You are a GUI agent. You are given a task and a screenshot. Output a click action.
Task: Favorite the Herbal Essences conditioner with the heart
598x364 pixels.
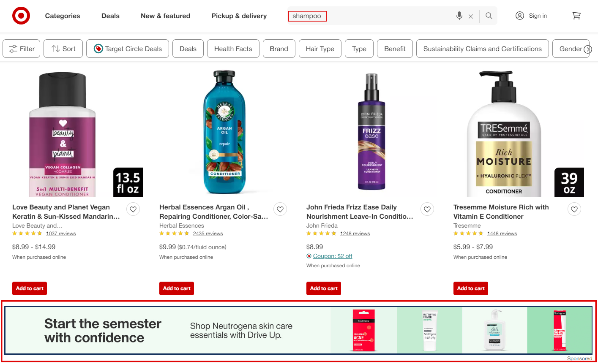click(x=280, y=209)
